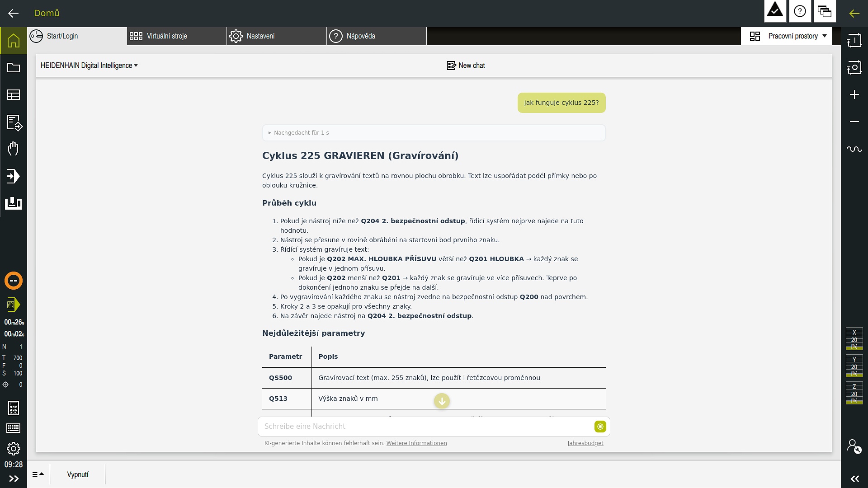
Task: Open the Weitere Informationen link
Action: tap(416, 443)
